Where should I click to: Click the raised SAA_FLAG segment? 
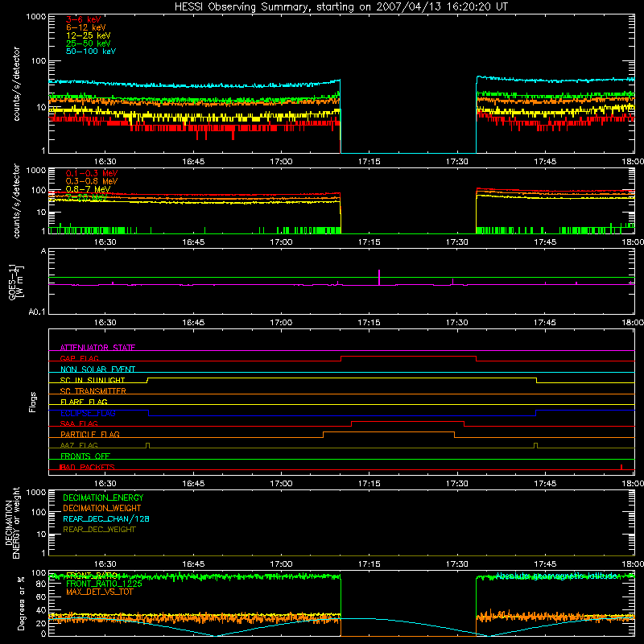click(408, 422)
